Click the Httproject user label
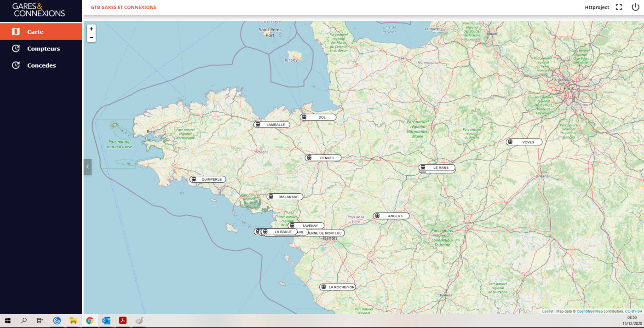 pos(597,7)
